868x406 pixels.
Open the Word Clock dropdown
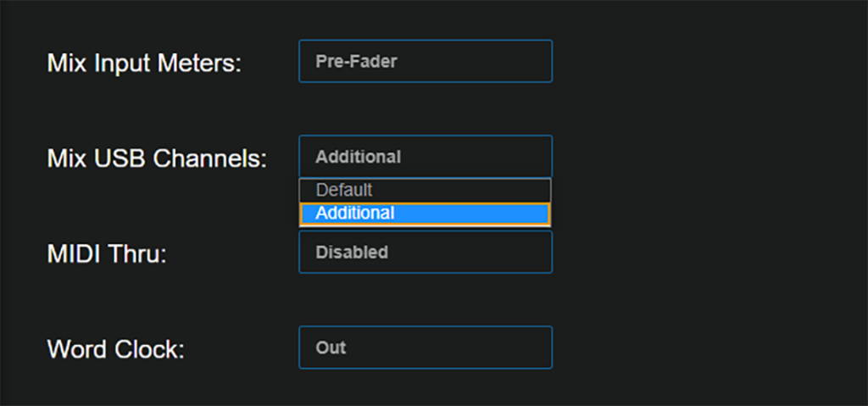click(425, 348)
